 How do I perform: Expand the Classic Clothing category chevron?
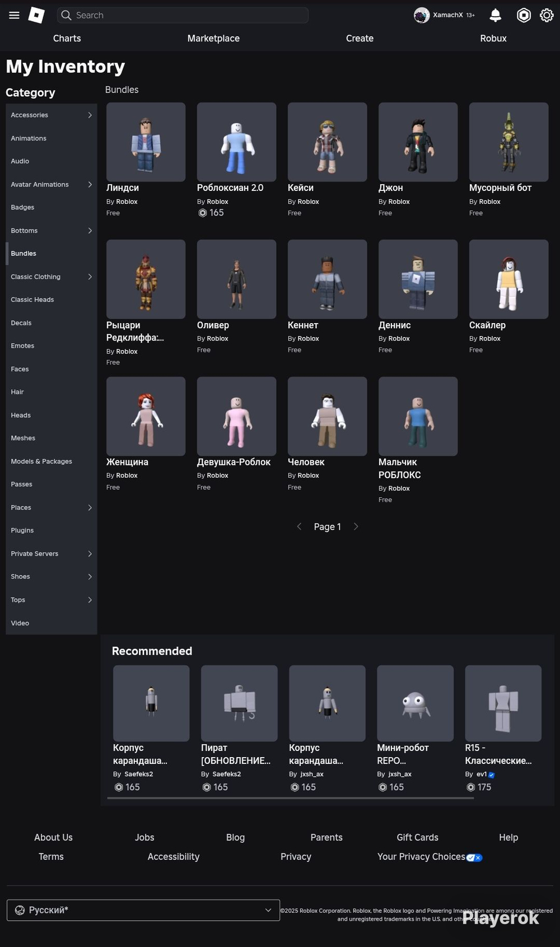click(90, 277)
